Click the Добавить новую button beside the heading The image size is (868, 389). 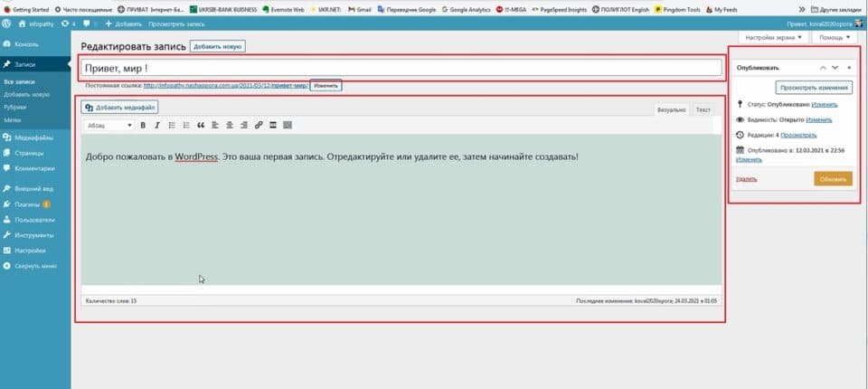click(x=218, y=46)
